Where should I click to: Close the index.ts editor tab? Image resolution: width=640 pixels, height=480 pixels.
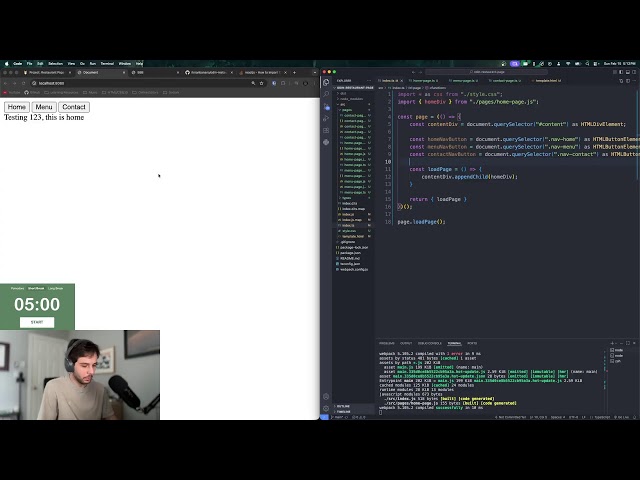pos(402,81)
